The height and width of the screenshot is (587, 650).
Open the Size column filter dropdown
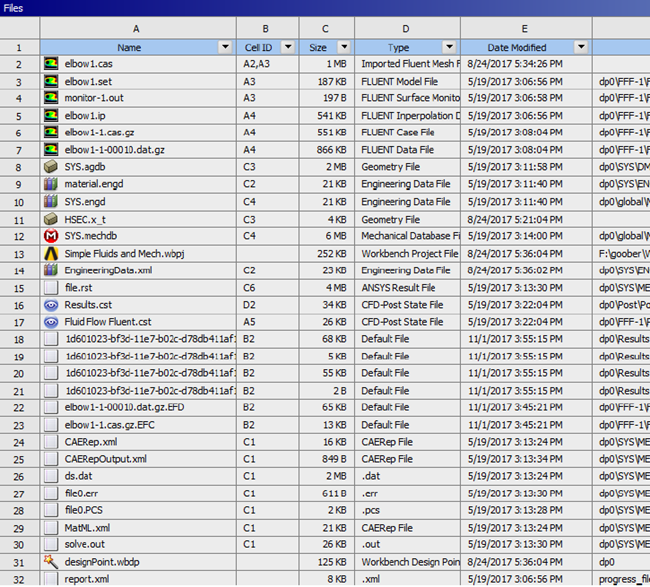(x=344, y=47)
